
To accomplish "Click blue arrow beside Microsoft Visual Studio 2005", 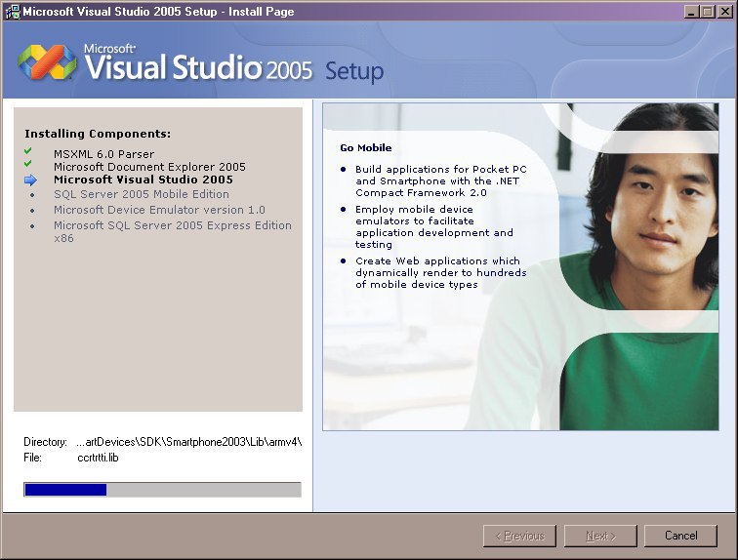I will point(30,180).
